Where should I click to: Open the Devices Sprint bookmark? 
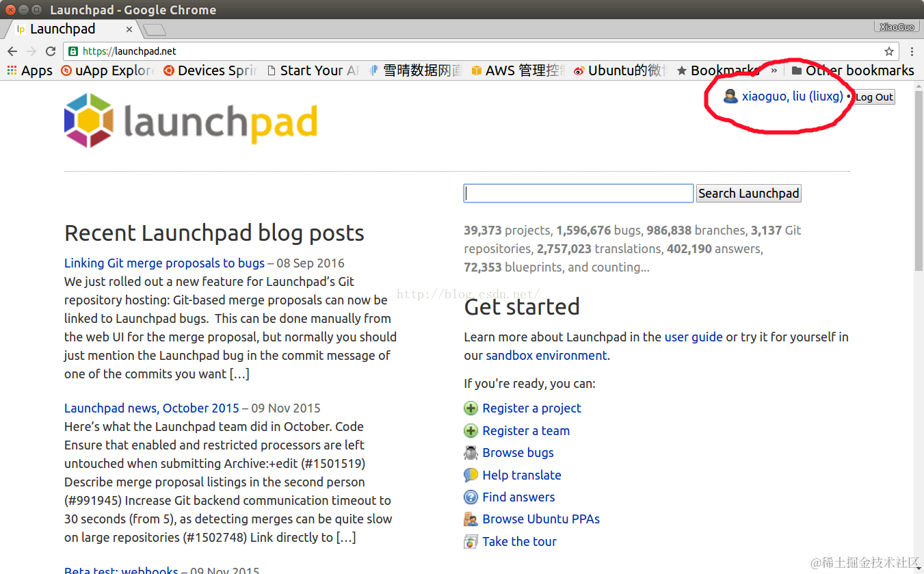[209, 70]
